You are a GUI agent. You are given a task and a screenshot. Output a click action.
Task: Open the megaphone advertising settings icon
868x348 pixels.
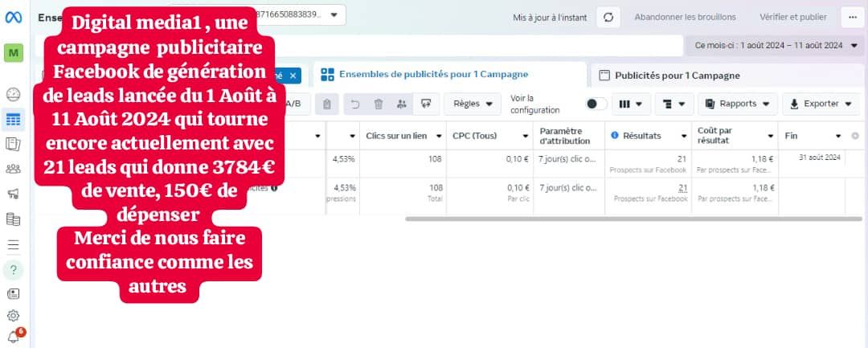[x=14, y=194]
